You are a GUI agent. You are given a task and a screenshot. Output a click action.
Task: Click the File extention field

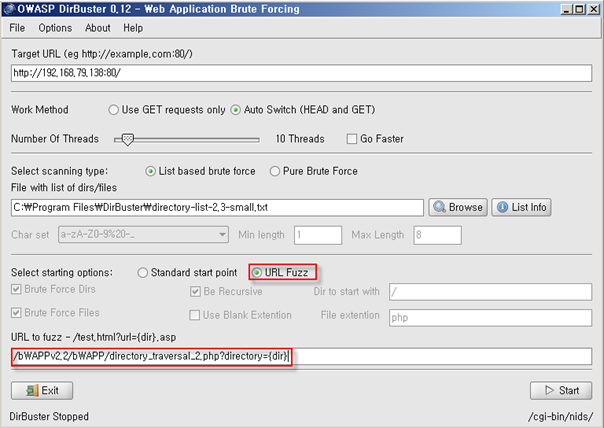tap(490, 318)
